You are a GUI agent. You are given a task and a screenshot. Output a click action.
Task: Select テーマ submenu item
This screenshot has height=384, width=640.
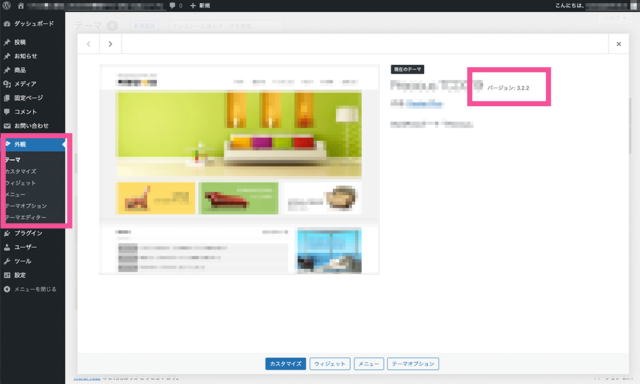13,160
